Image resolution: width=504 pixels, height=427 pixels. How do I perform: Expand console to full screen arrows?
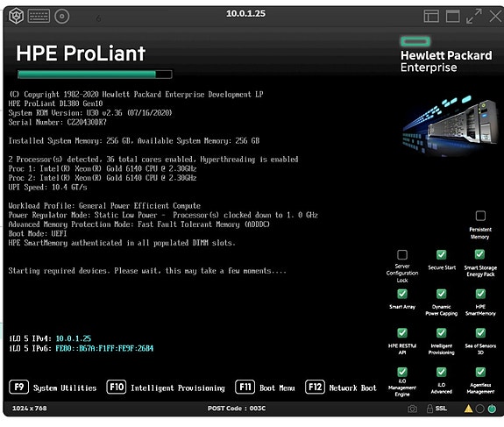pos(474,16)
